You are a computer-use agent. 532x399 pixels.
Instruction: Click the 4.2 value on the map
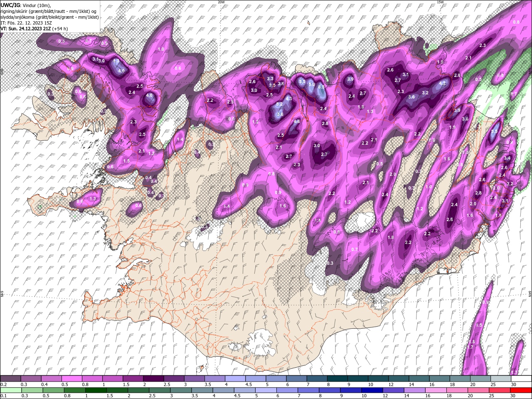click(442, 83)
